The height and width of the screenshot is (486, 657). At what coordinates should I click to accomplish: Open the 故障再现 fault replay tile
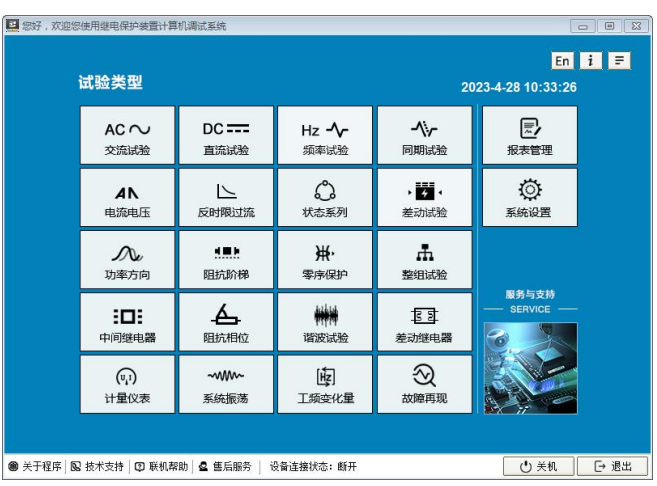point(424,384)
